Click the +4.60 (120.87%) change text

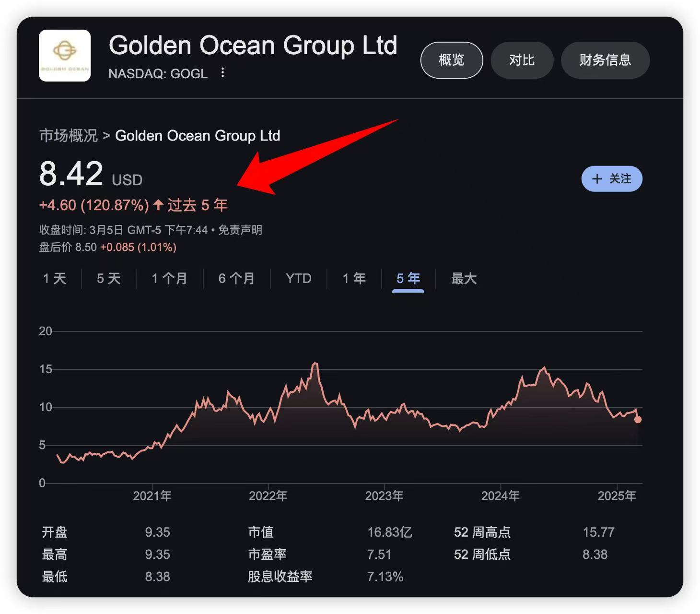coord(94,205)
